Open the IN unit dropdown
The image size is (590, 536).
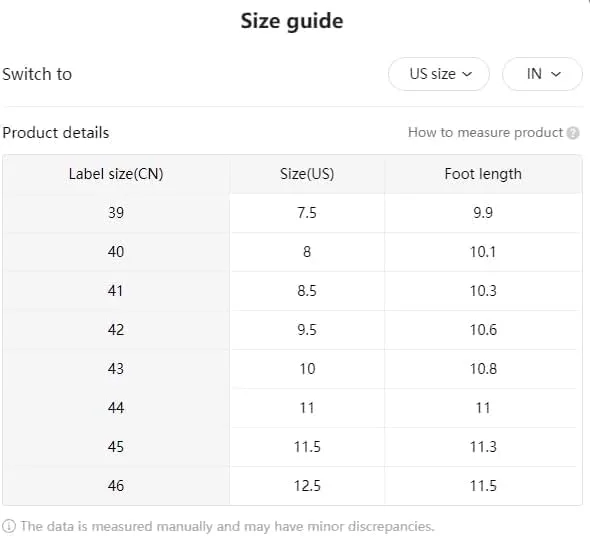click(x=542, y=74)
